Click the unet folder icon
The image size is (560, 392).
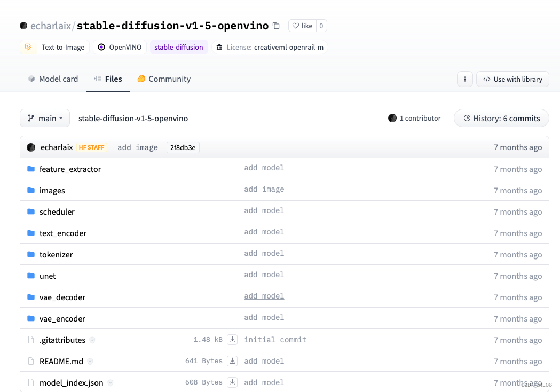(31, 276)
